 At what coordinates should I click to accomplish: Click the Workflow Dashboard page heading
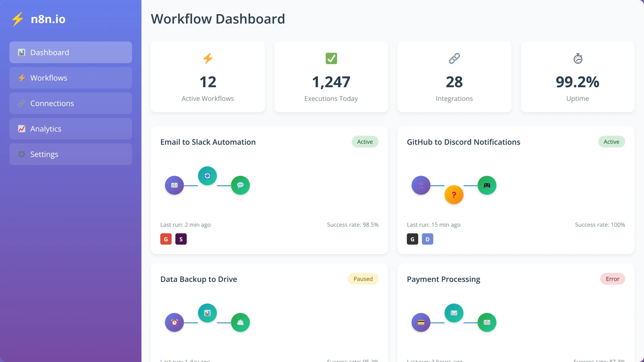pos(218,19)
